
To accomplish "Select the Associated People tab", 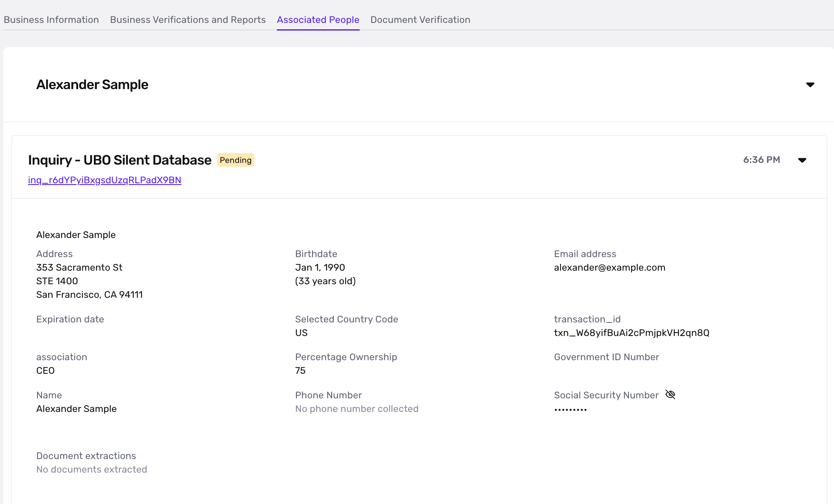I will click(318, 20).
